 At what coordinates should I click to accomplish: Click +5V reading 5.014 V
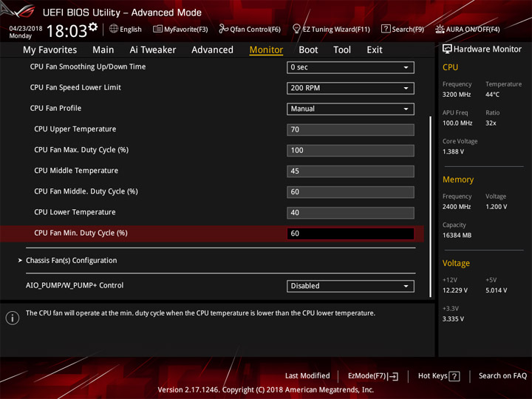pyautogui.click(x=497, y=290)
